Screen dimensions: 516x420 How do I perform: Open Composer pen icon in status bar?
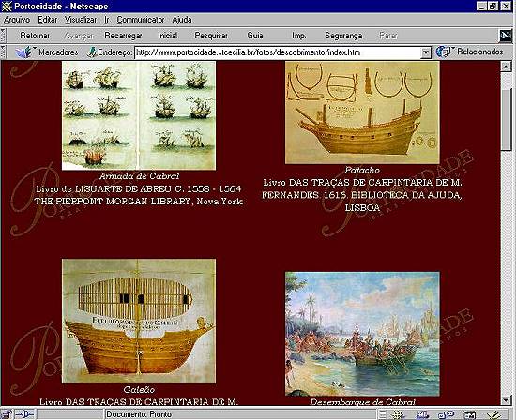(x=493, y=414)
